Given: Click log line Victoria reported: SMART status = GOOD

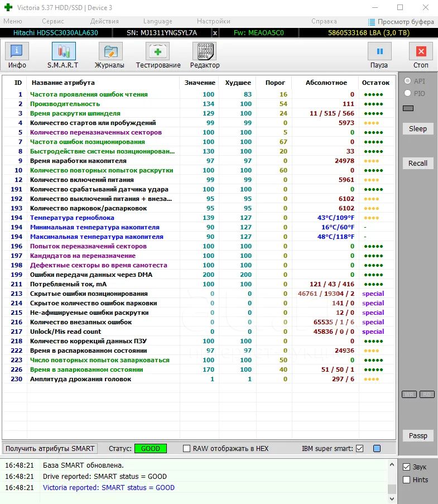Looking at the screenshot, I should tap(109, 488).
